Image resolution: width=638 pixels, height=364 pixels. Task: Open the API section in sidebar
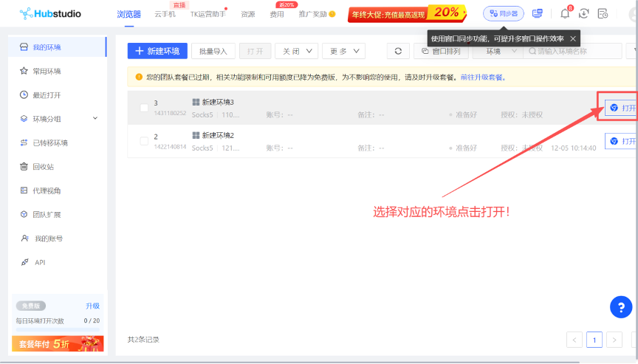(x=40, y=262)
